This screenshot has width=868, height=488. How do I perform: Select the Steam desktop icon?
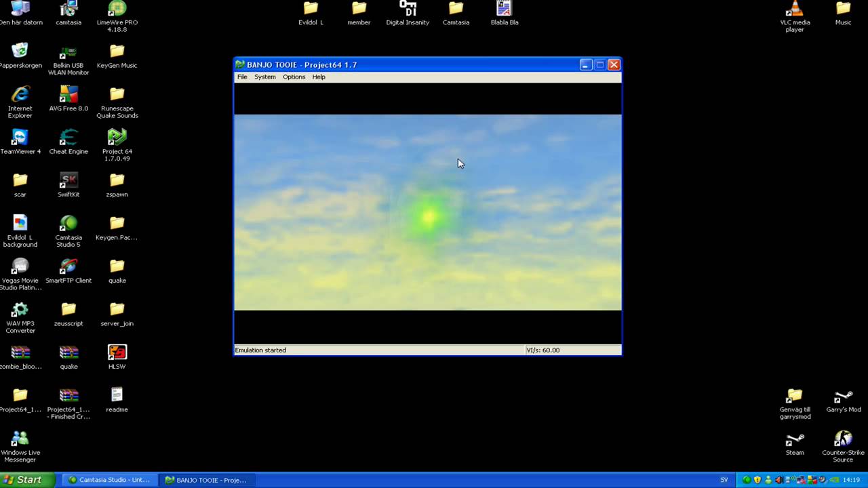pos(795,443)
